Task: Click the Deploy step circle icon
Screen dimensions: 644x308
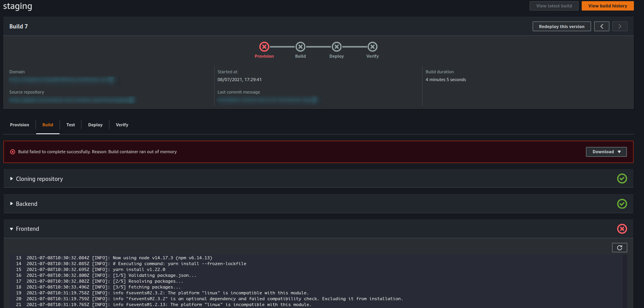Action: pos(336,47)
